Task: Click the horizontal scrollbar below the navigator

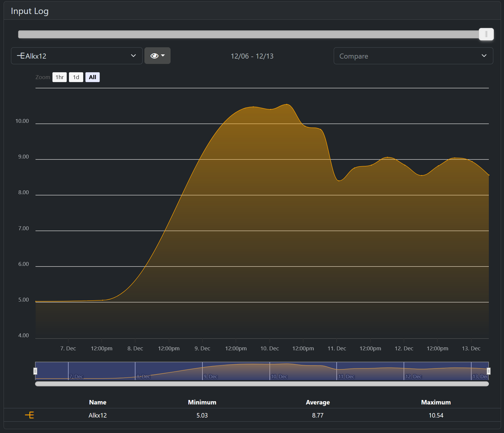Action: click(x=262, y=384)
